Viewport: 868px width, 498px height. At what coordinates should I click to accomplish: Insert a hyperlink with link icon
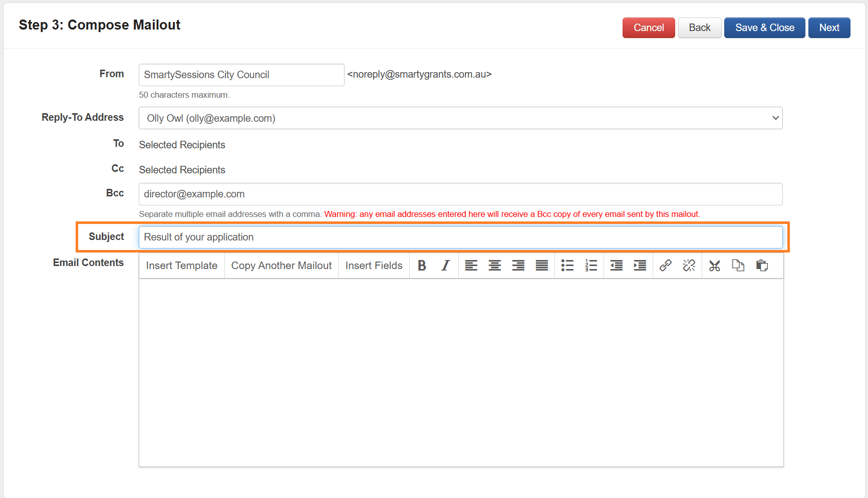[665, 266]
